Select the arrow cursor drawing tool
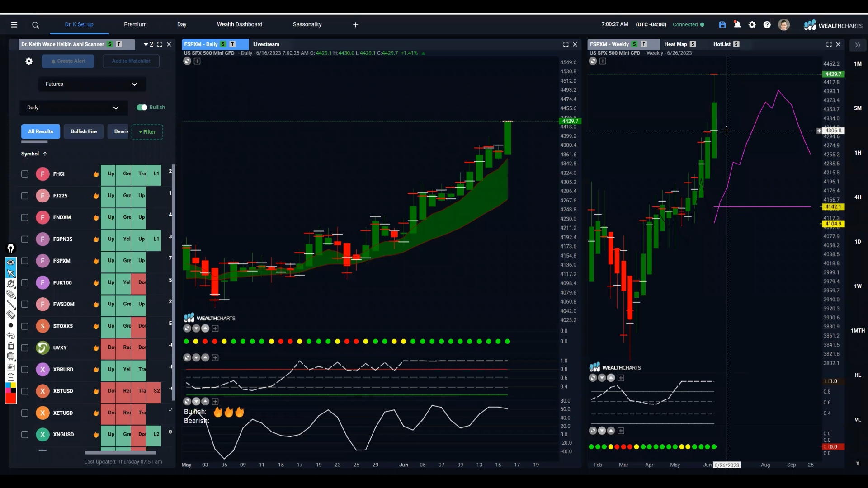Screen dimensions: 868x488 click(11, 273)
